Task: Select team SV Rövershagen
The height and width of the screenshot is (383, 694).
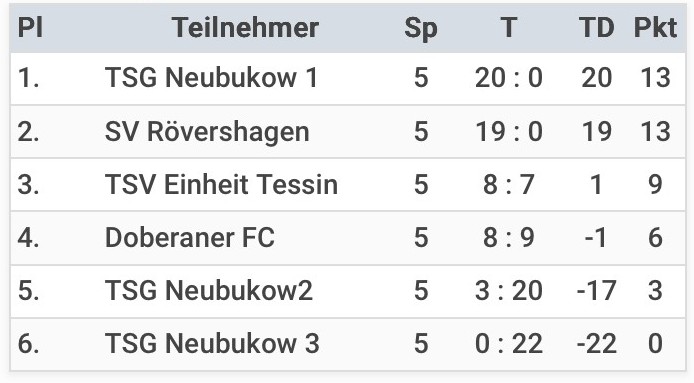Action: click(x=207, y=132)
